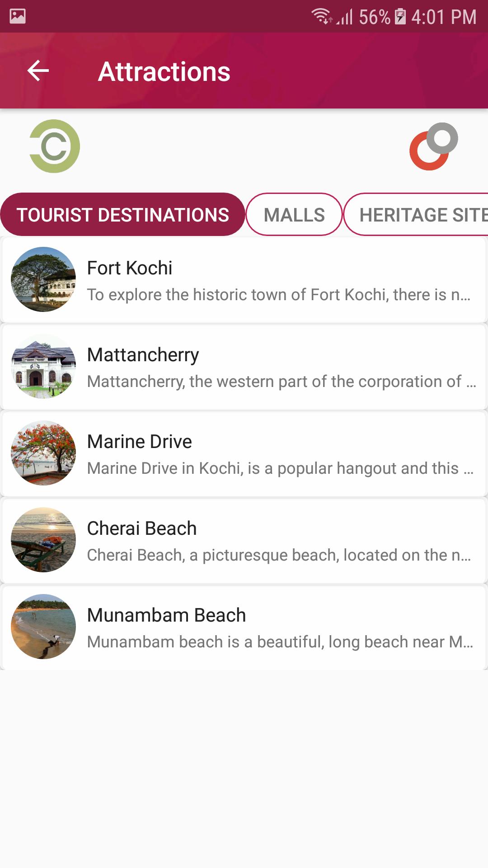Tap the battery status icon
The image size is (488, 868).
[400, 17]
